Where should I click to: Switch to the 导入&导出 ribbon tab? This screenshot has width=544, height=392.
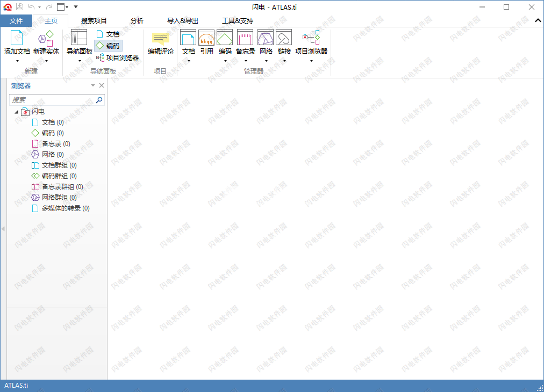pos(183,21)
